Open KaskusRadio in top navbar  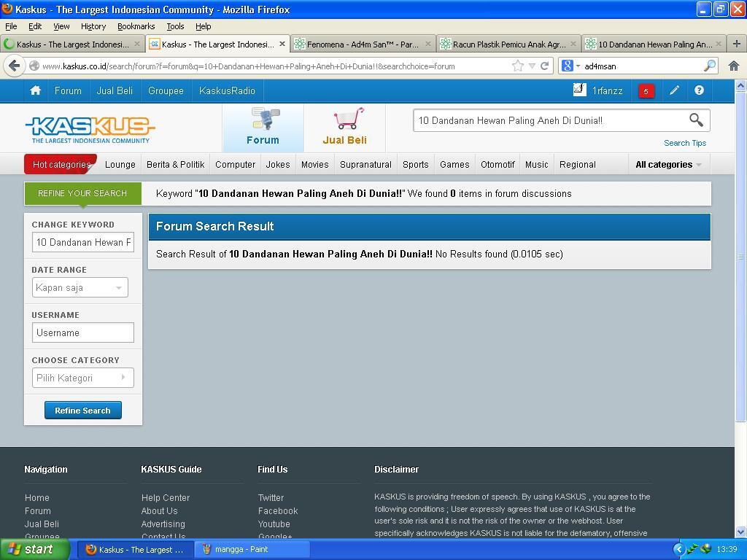tap(228, 90)
